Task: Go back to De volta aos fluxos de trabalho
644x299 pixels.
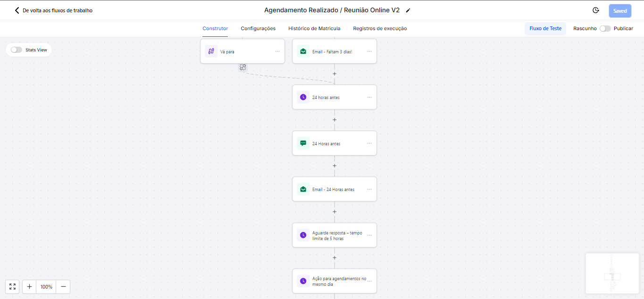Action: (53, 10)
